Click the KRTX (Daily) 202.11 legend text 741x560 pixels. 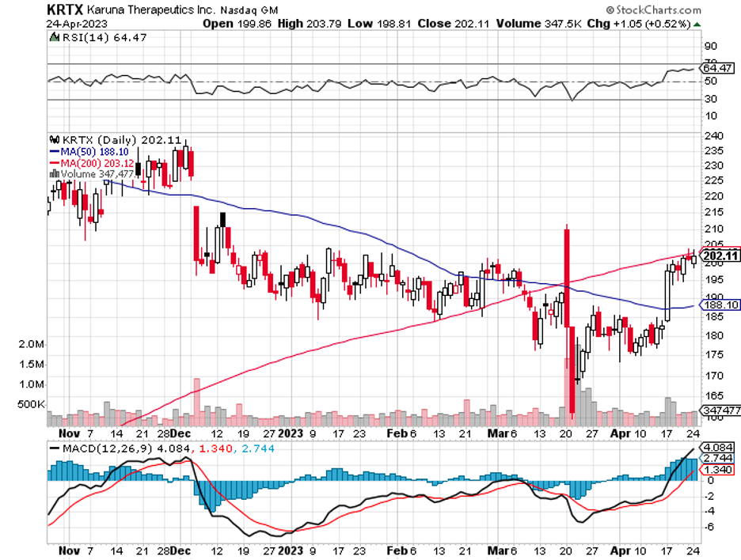point(122,140)
